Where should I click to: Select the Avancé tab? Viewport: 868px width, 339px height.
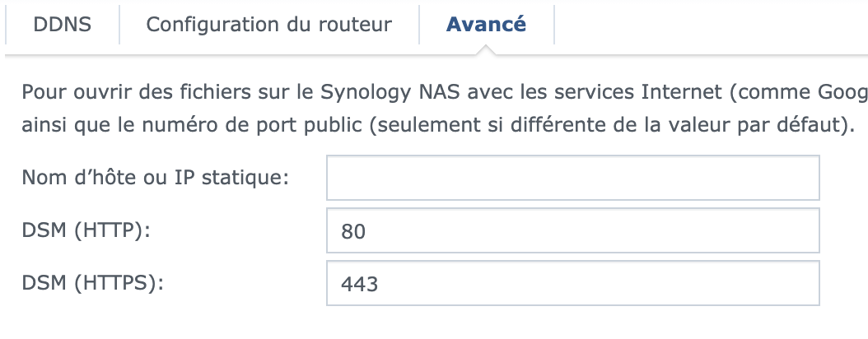486,24
